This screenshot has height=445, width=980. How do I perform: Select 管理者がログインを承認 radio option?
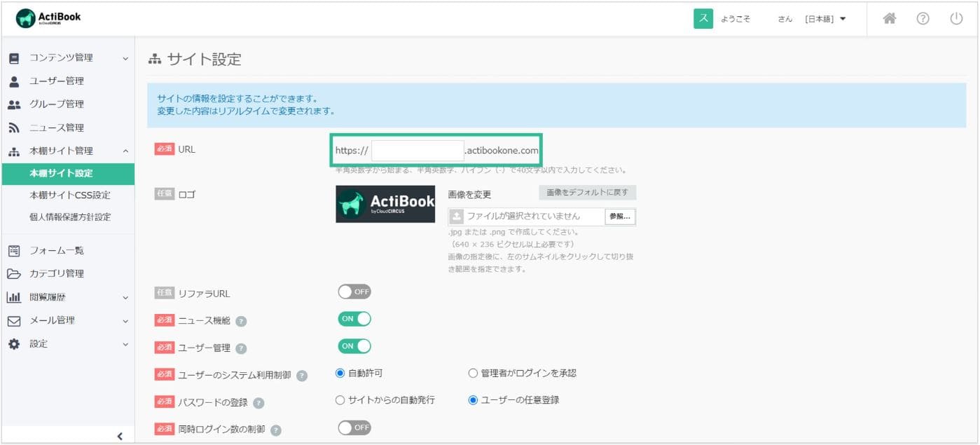coord(473,373)
